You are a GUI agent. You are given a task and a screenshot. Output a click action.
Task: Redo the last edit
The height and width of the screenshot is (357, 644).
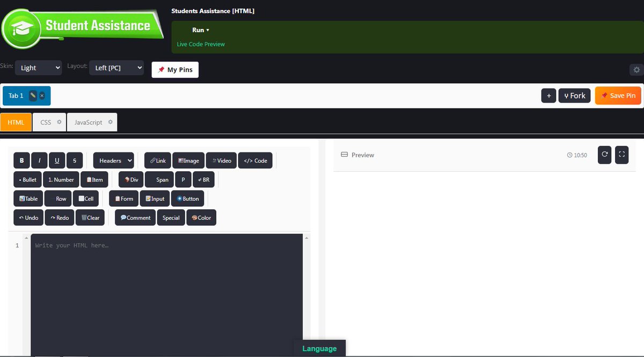tap(60, 217)
